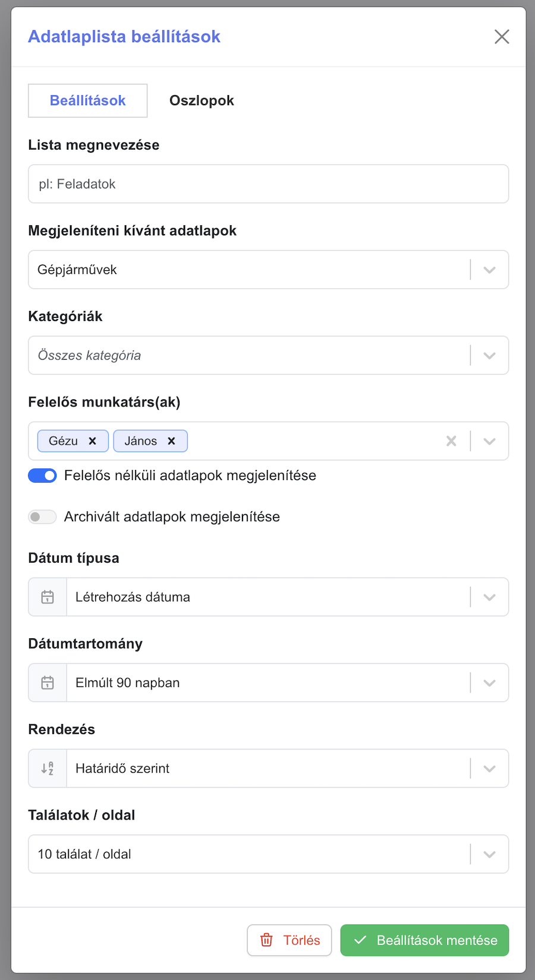Image resolution: width=535 pixels, height=980 pixels.
Task: Clear all selected Felelős munkatárs entries
Action: (x=452, y=441)
